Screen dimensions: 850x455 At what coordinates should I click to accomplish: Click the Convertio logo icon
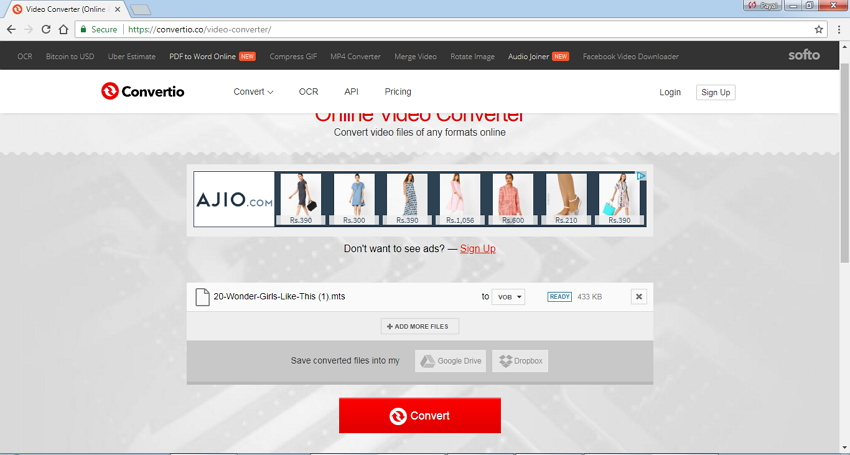(x=110, y=92)
